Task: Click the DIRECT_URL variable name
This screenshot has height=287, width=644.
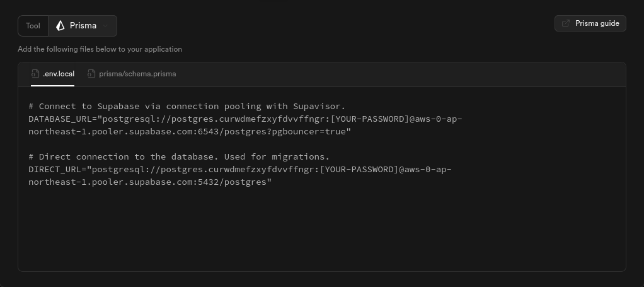Action: pyautogui.click(x=55, y=170)
